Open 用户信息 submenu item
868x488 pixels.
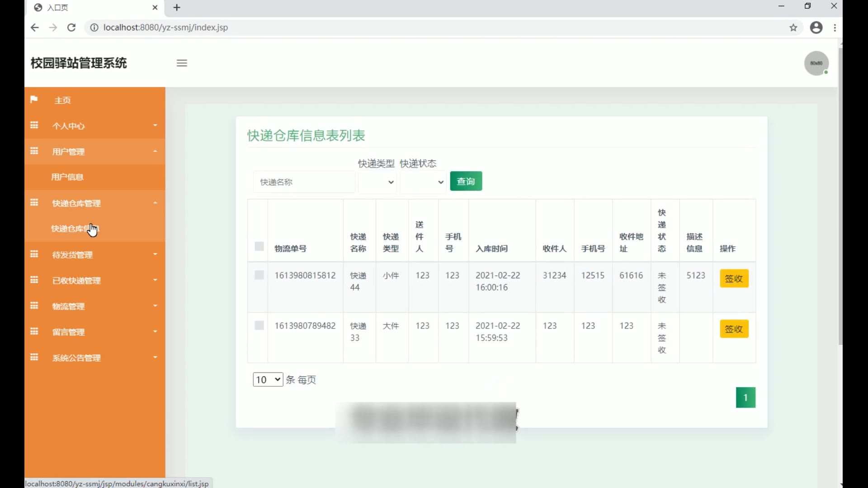pos(67,177)
